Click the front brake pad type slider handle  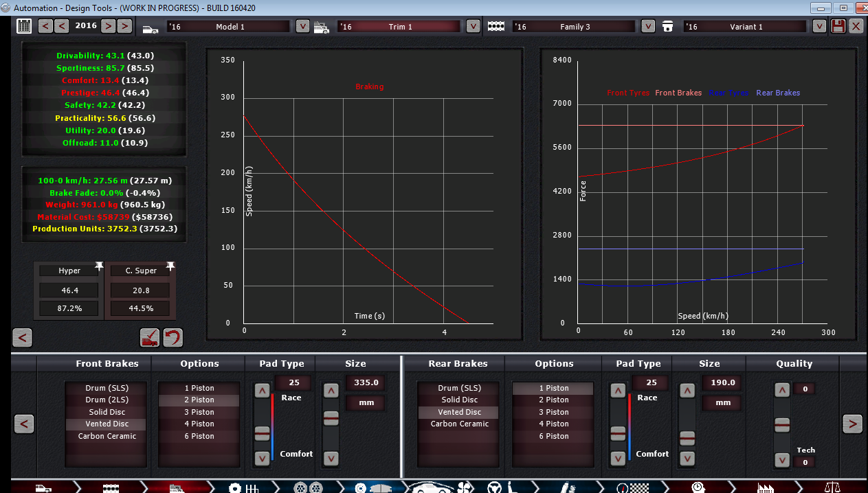pos(262,433)
